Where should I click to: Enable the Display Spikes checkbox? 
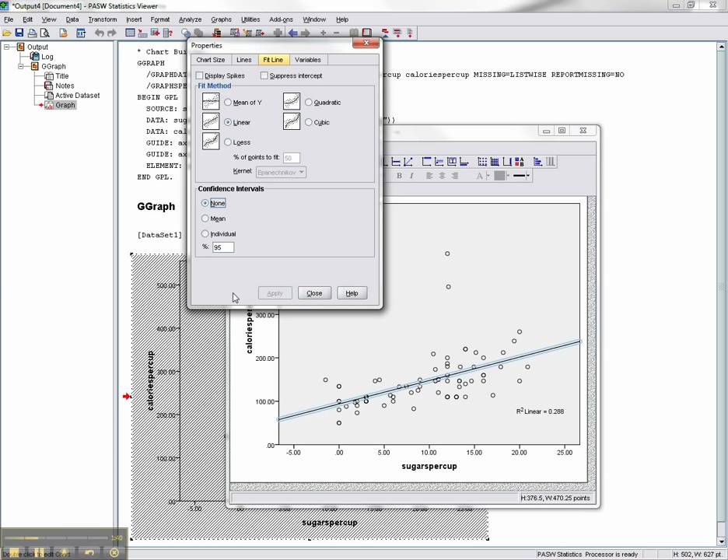200,75
